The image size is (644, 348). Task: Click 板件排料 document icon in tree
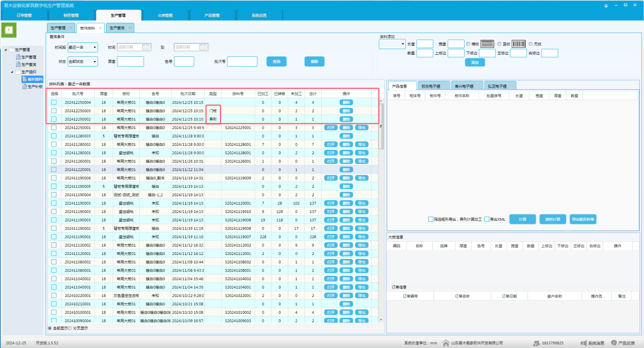point(25,79)
